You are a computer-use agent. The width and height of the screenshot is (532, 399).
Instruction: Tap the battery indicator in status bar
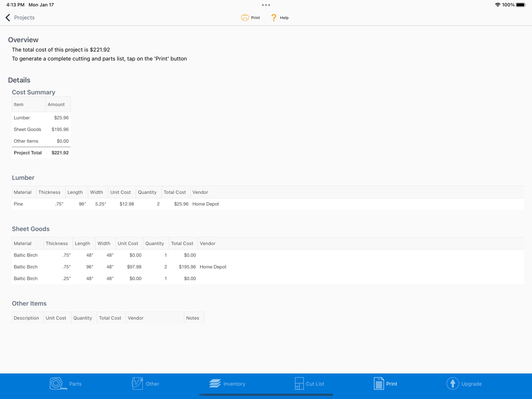pyautogui.click(x=520, y=4)
